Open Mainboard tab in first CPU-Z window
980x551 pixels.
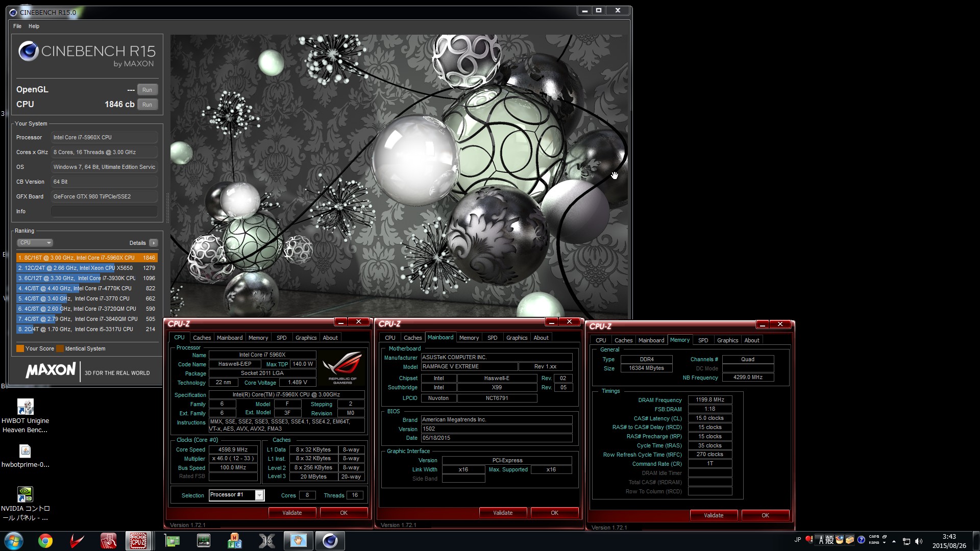pos(230,338)
